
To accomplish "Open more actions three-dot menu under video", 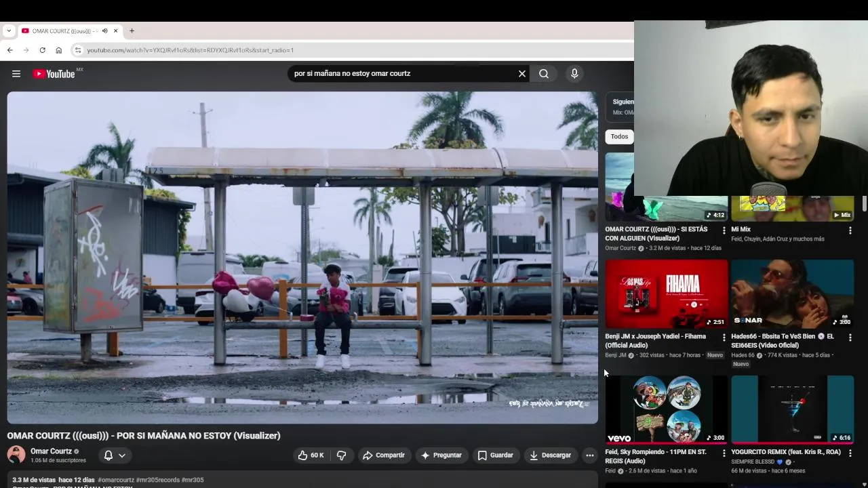I will (x=590, y=455).
